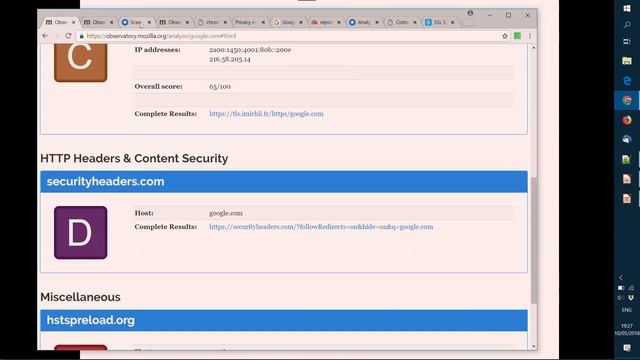The height and width of the screenshot is (360, 640).
Task: Click the hstspreload.org section header
Action: 284,320
